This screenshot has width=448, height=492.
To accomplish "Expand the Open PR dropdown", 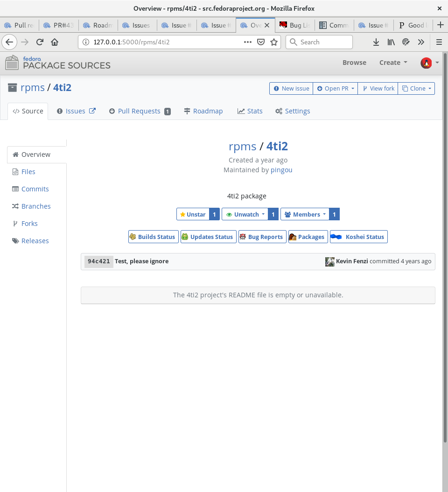I will click(x=336, y=89).
